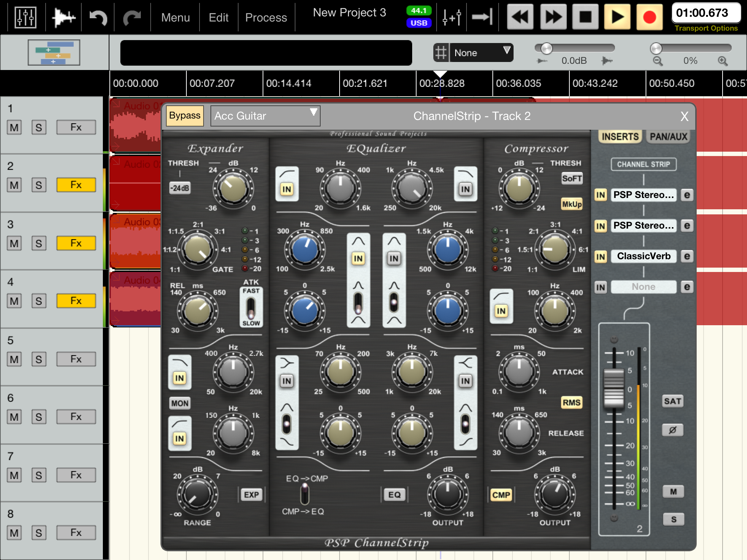Viewport: 747px width, 560px height.
Task: Toggle the CMP compressor section
Action: pyautogui.click(x=501, y=495)
